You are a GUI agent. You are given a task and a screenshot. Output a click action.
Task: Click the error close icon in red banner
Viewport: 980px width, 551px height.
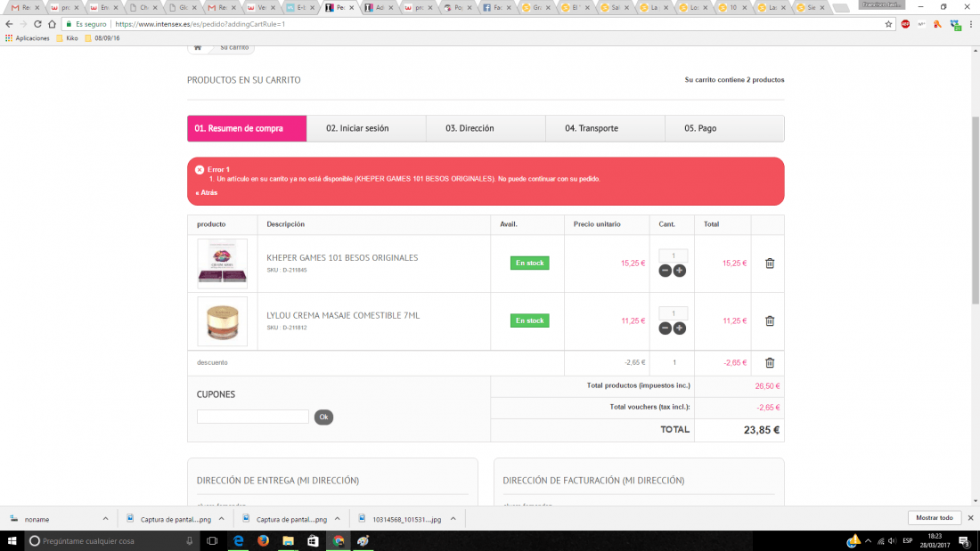200,169
